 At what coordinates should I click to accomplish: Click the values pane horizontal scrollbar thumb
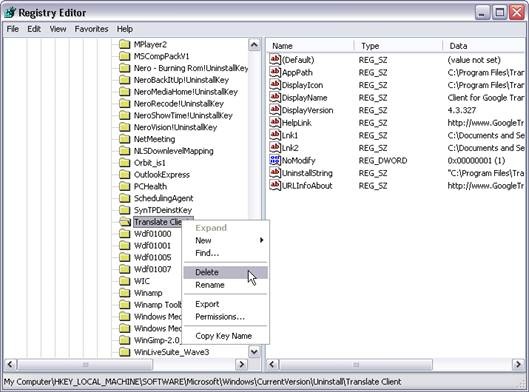[356, 364]
